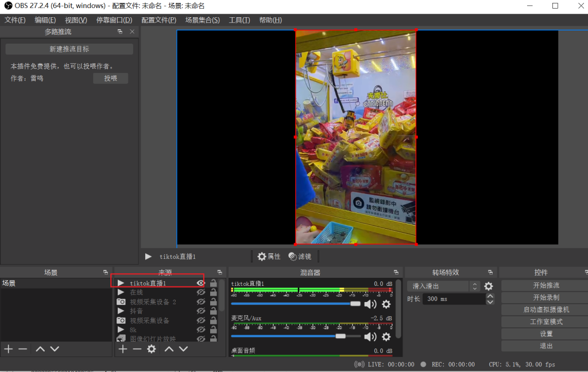Open the 滤镜 filters dialog
Screen dimensions: 588x372
pyautogui.click(x=300, y=257)
